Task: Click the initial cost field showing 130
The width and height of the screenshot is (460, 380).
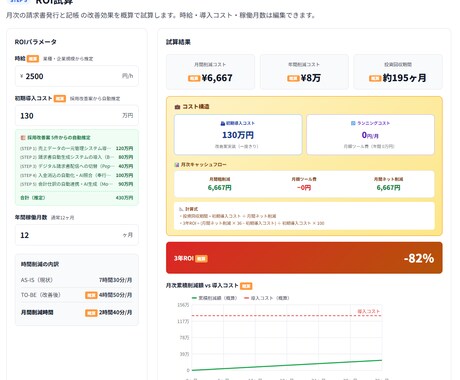Action: point(76,116)
